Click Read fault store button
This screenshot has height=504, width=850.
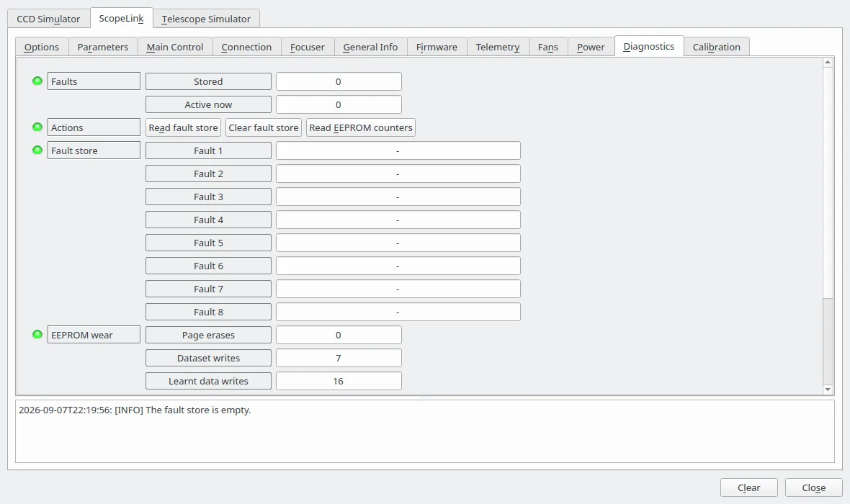point(183,127)
